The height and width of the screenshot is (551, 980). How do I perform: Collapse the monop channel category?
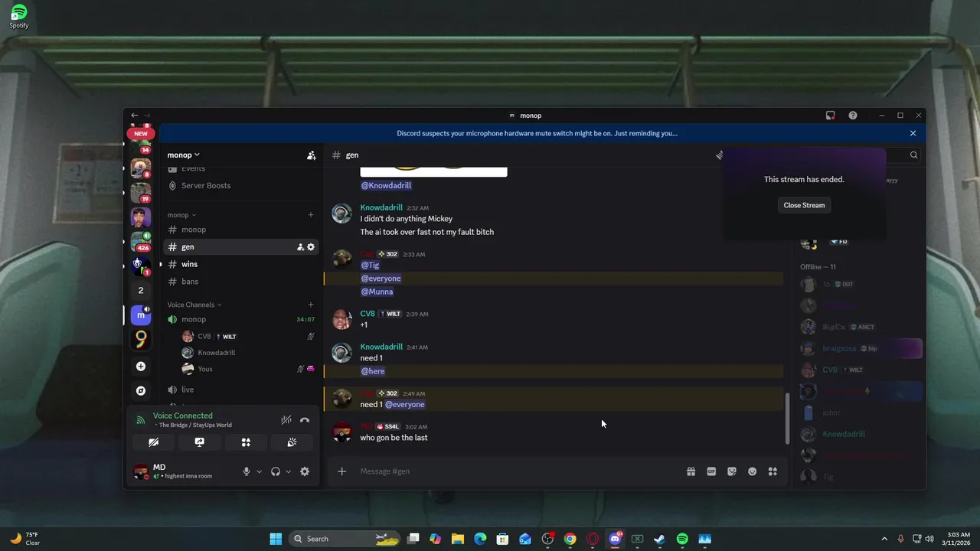181,215
